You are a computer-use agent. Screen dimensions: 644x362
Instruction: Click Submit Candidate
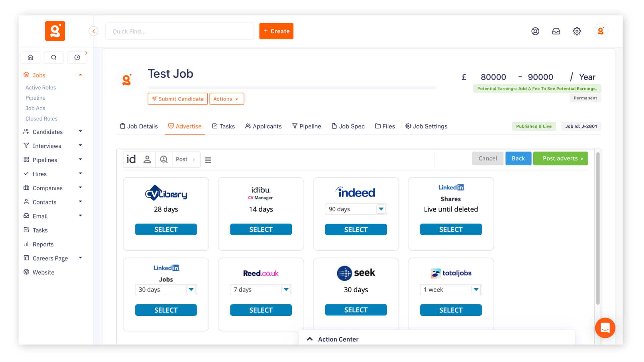coord(178,99)
